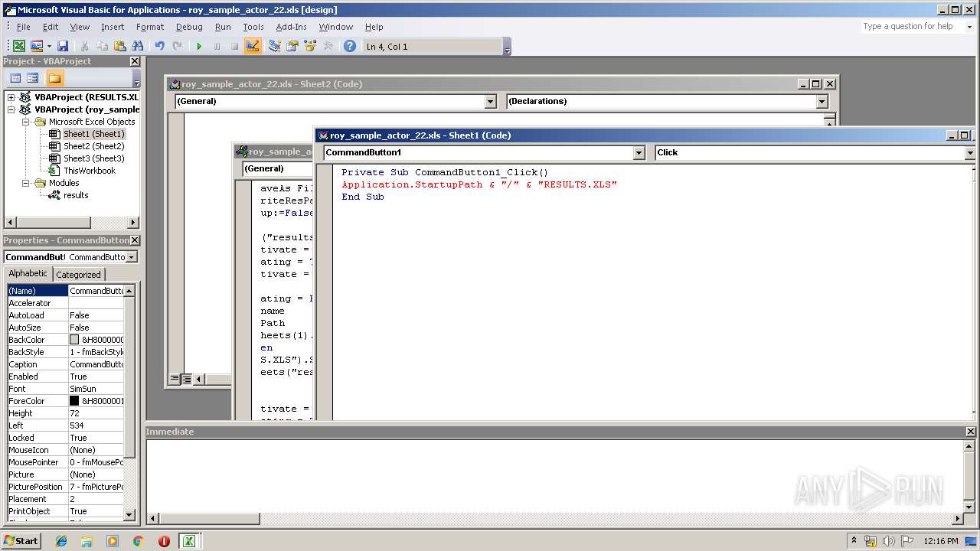Switch to the Alphabetic properties tab
Image resolution: width=980 pixels, height=551 pixels.
(x=28, y=274)
